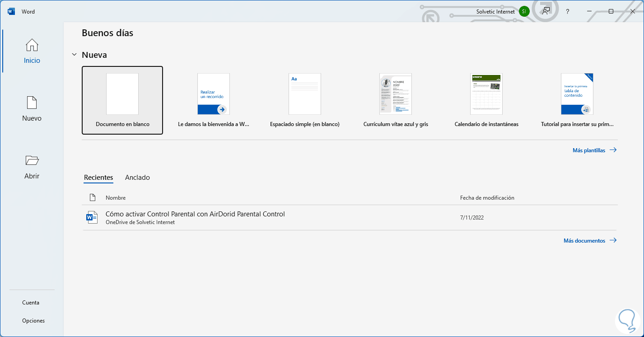
Task: Open Cuenta in the sidebar
Action: pyautogui.click(x=31, y=303)
